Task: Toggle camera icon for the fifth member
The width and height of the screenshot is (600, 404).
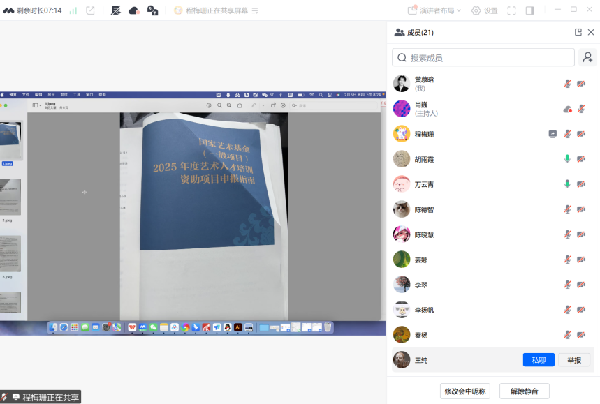Action: pos(581,184)
